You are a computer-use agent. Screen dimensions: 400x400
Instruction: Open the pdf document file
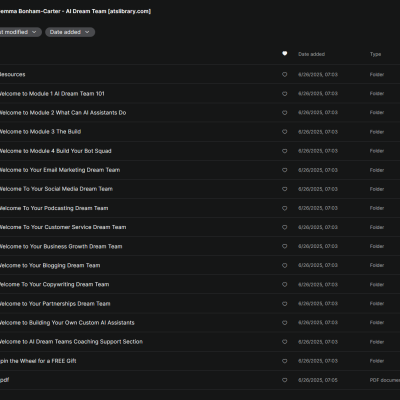(x=5, y=380)
